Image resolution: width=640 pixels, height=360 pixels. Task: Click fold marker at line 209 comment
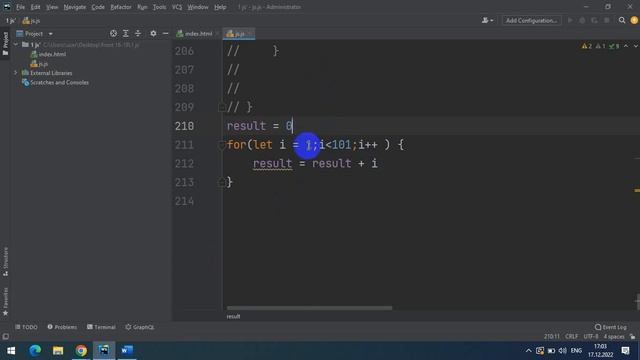[x=222, y=107]
